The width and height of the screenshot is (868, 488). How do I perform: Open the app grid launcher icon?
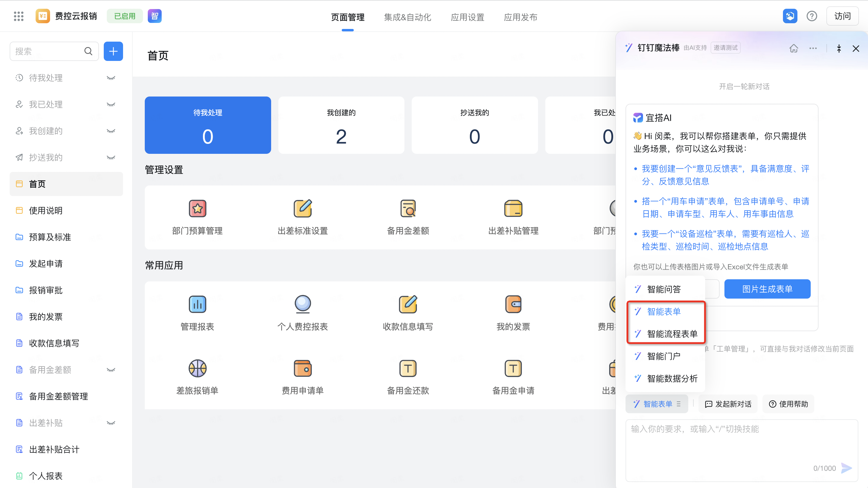(x=18, y=16)
